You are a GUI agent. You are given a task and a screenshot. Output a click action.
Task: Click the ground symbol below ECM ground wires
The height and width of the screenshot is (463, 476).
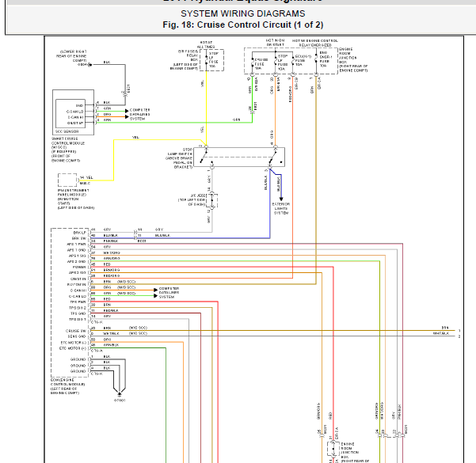click(120, 394)
